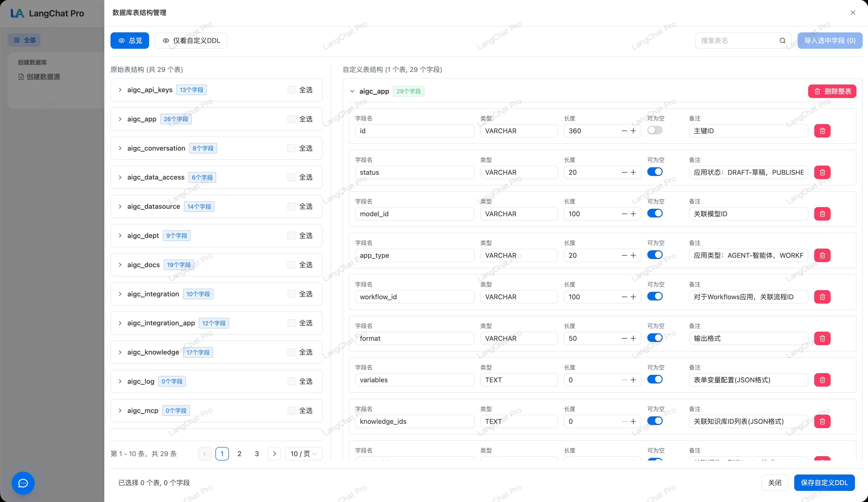Switch to the 仅看自定义DDL view
The width and height of the screenshot is (868, 502).
pos(191,41)
